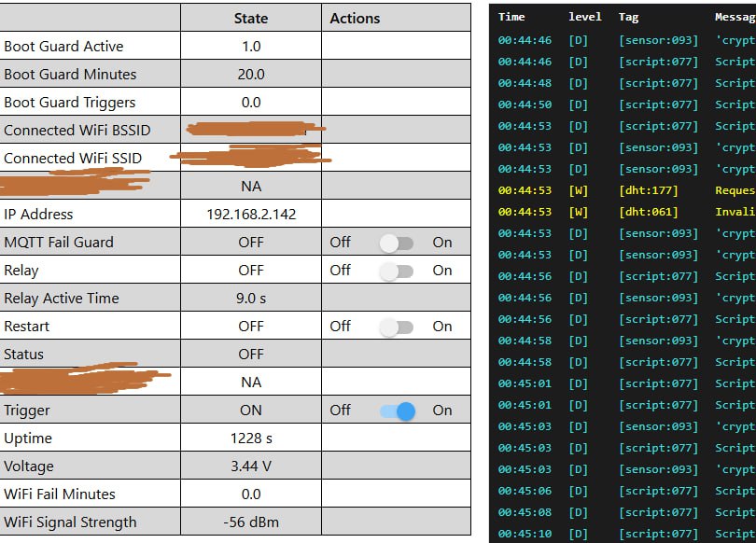Select the Actions column header
The image size is (756, 543).
(x=355, y=19)
